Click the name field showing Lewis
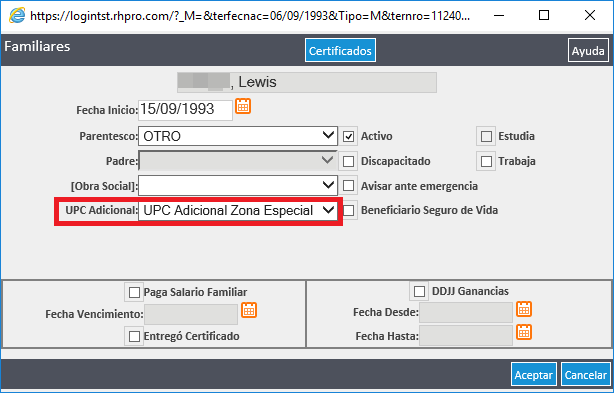614x393 pixels. [307, 82]
